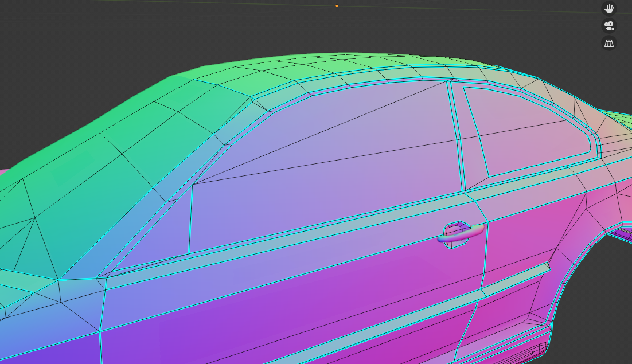Switch perspective/orthographic with the grid icon
The height and width of the screenshot is (364, 632).
[609, 43]
